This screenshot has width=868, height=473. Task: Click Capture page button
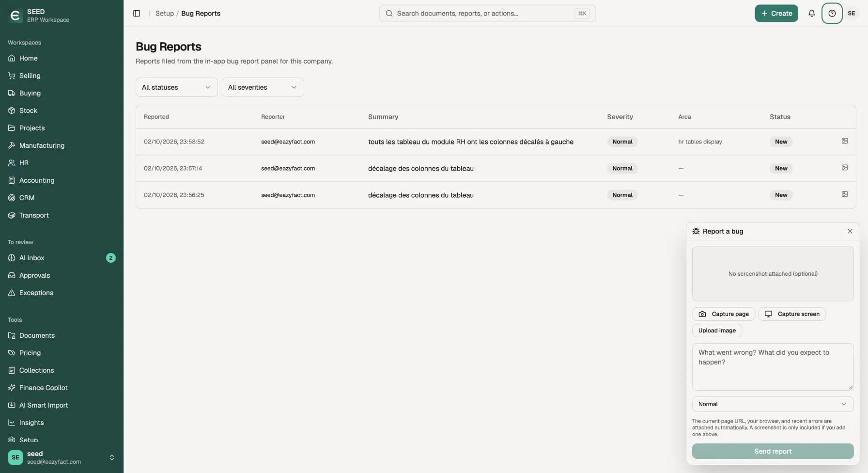coord(724,314)
